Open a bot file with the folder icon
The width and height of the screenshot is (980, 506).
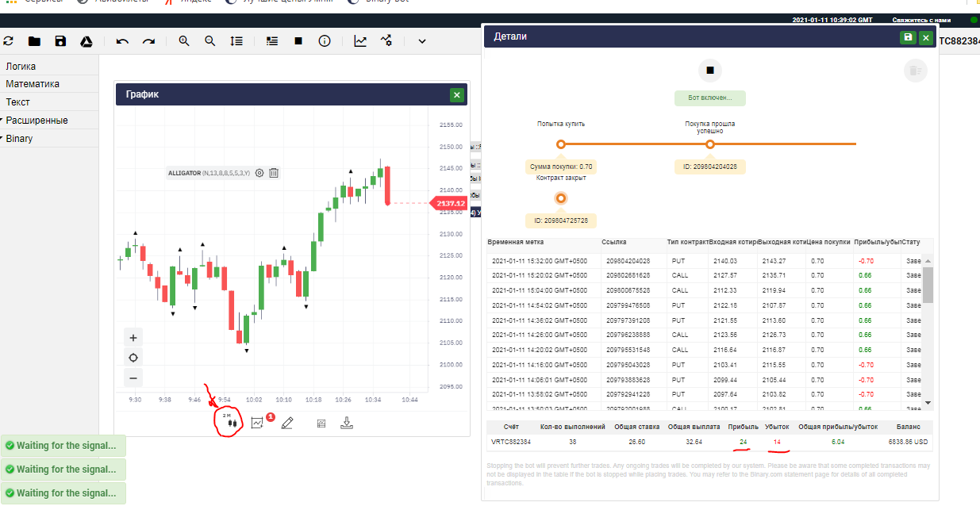click(34, 41)
